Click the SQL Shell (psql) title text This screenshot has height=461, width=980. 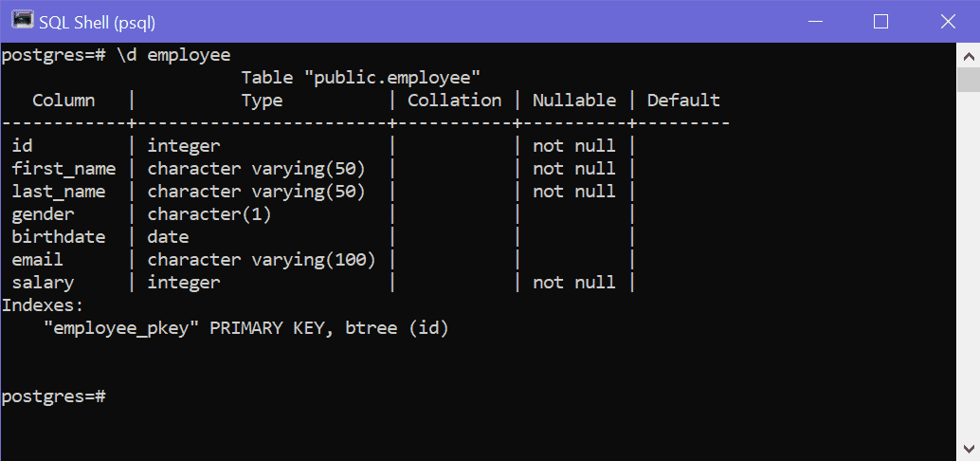pyautogui.click(x=97, y=23)
